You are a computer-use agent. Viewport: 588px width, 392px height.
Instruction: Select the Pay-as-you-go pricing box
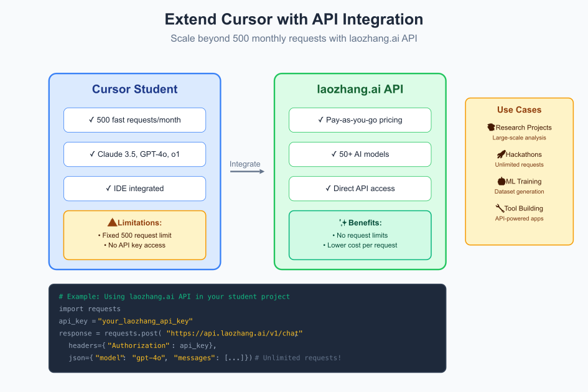[360, 120]
